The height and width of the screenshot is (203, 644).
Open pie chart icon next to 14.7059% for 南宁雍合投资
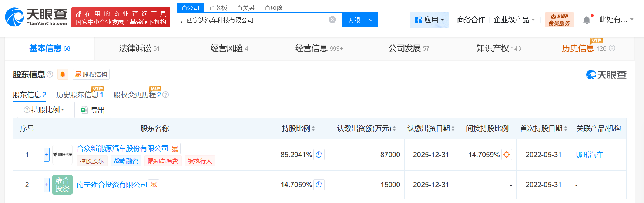(x=319, y=185)
